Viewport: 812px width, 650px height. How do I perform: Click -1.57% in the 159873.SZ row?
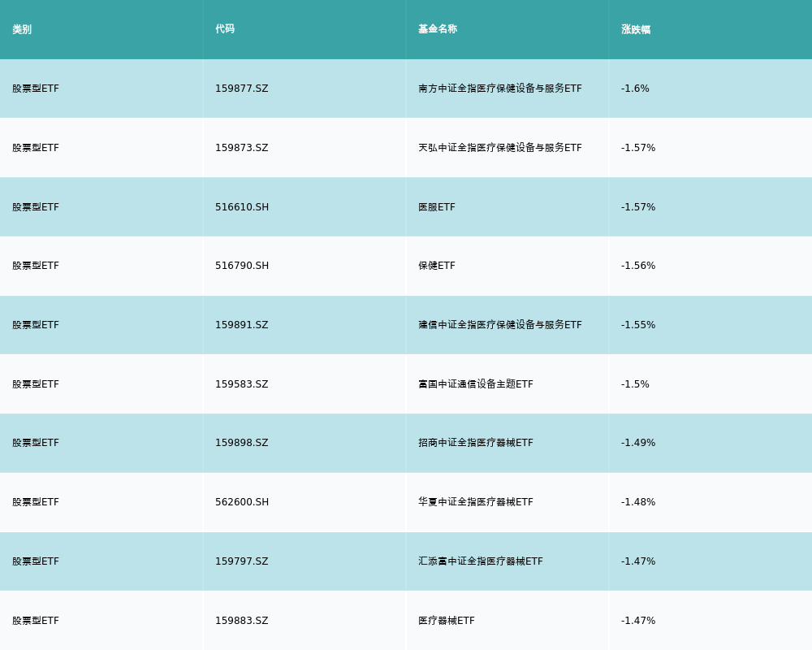pos(638,148)
